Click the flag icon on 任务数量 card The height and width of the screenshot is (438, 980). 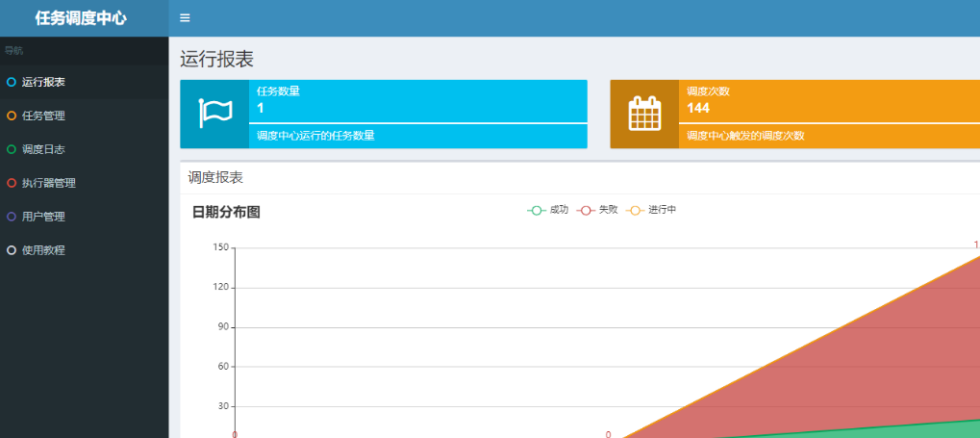[x=215, y=114]
